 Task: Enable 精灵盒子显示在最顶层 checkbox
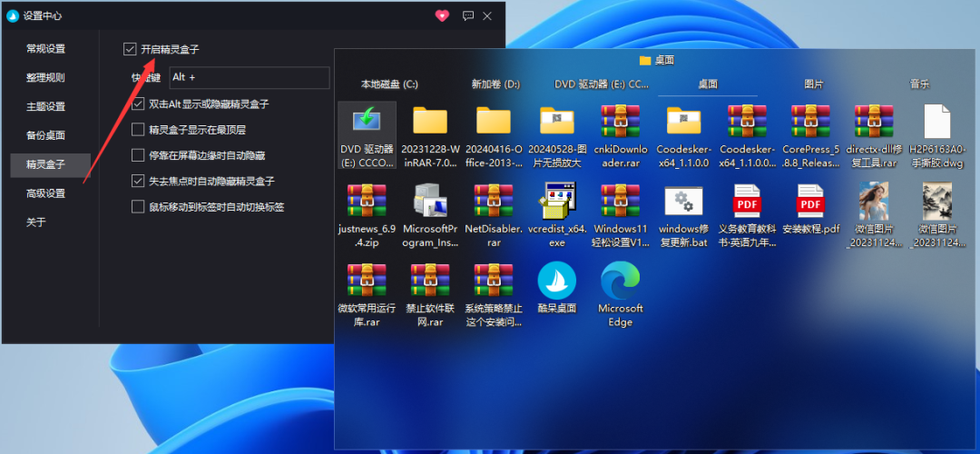[138, 130]
